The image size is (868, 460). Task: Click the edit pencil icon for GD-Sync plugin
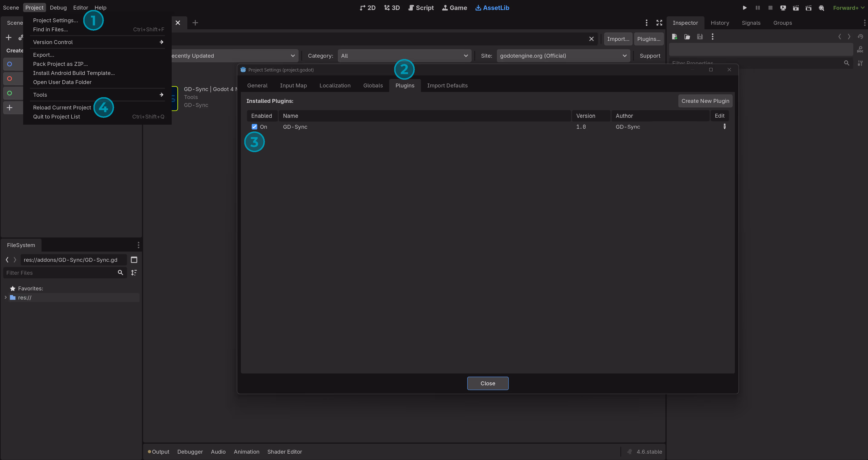click(724, 126)
